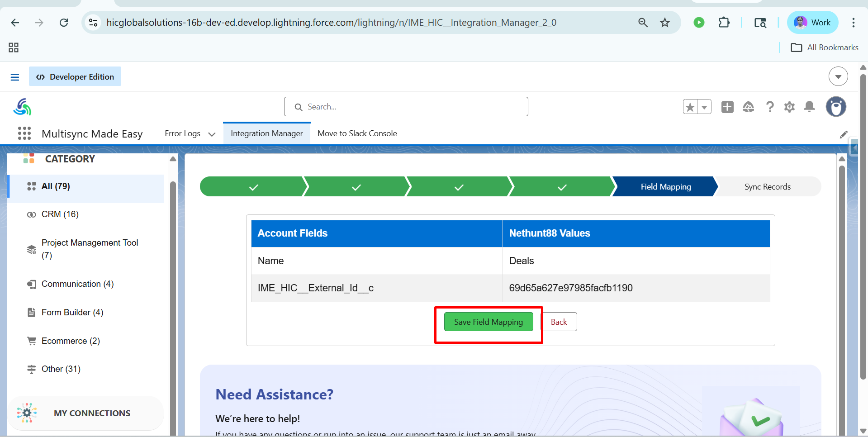This screenshot has width=868, height=437.
Task: Click the edit navigation pencil icon
Action: (x=843, y=135)
